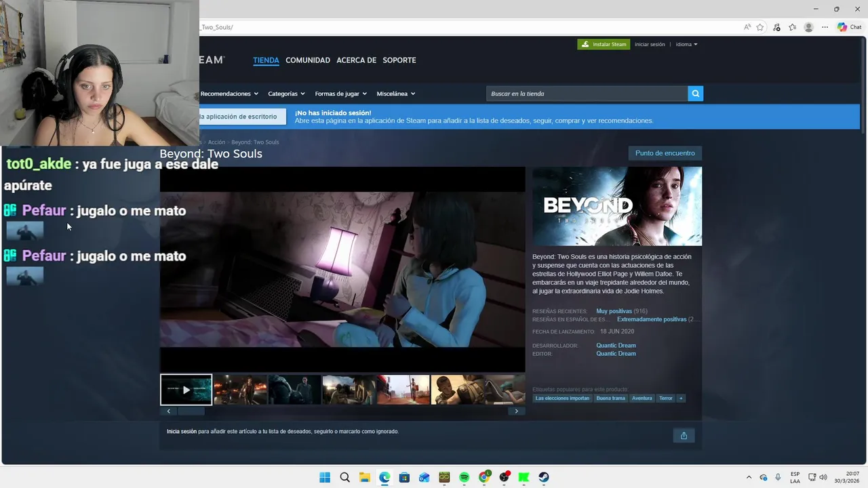This screenshot has width=868, height=488.
Task: Click the Steam store search magnifier button
Action: point(695,94)
